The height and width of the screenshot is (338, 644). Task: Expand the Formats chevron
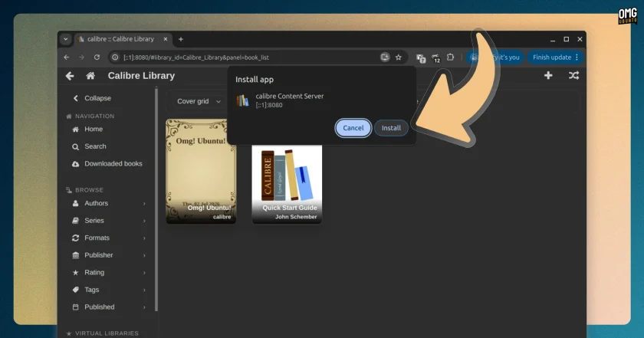coord(144,238)
